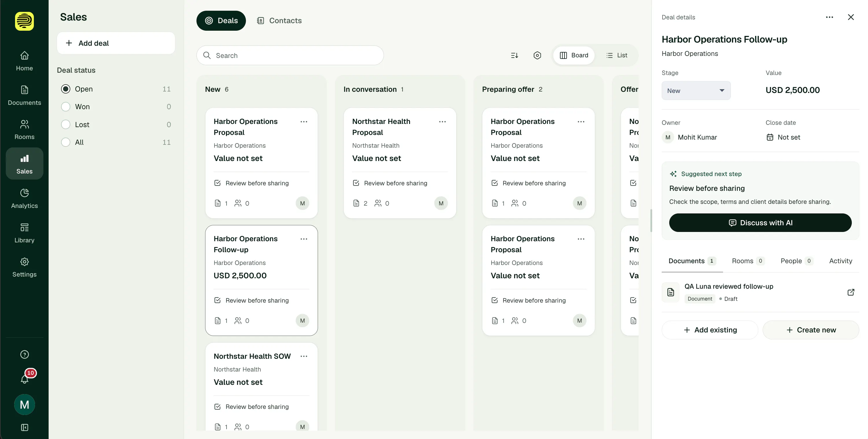Viewport: 868px width, 439px height.
Task: Open menu on New column's Harbor Operations Proposal
Action: click(x=304, y=121)
